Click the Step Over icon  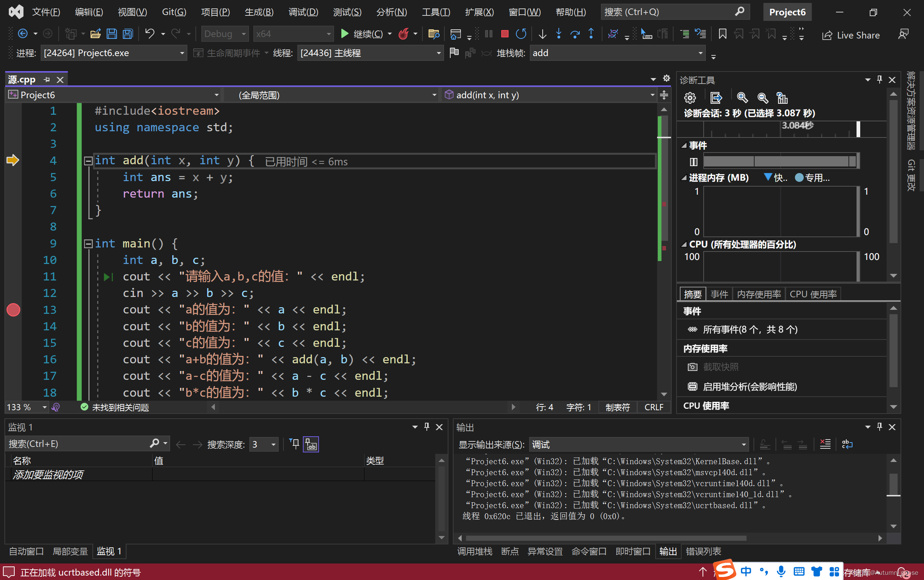(x=575, y=34)
